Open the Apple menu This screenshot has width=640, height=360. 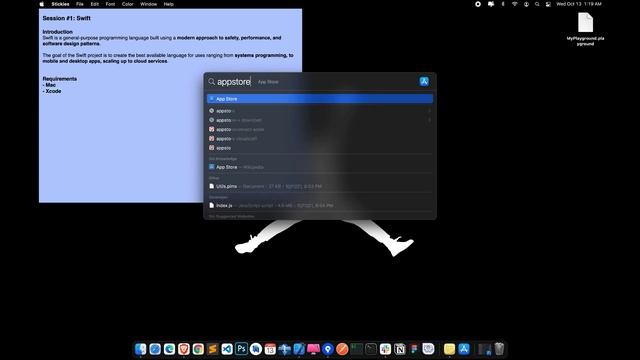point(42,4)
